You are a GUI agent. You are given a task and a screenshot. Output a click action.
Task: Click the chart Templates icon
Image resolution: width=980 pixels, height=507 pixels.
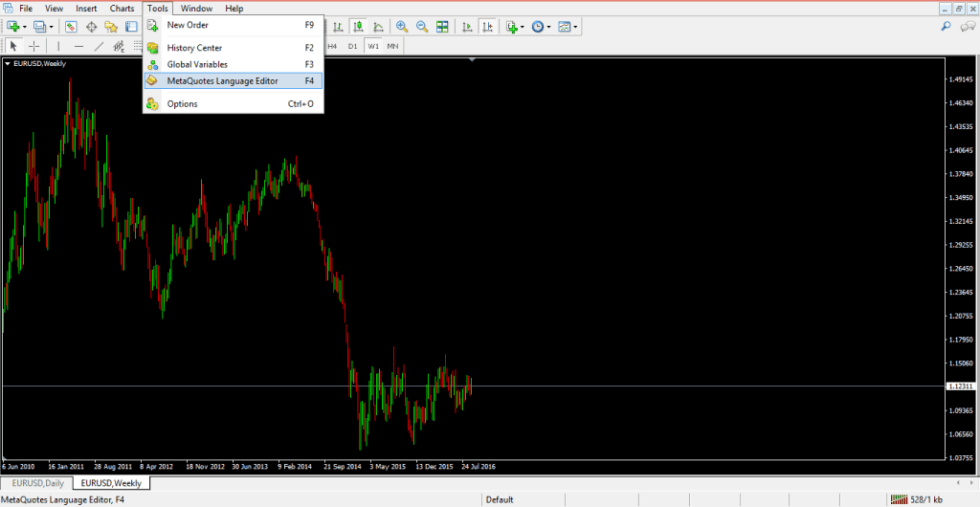(565, 26)
